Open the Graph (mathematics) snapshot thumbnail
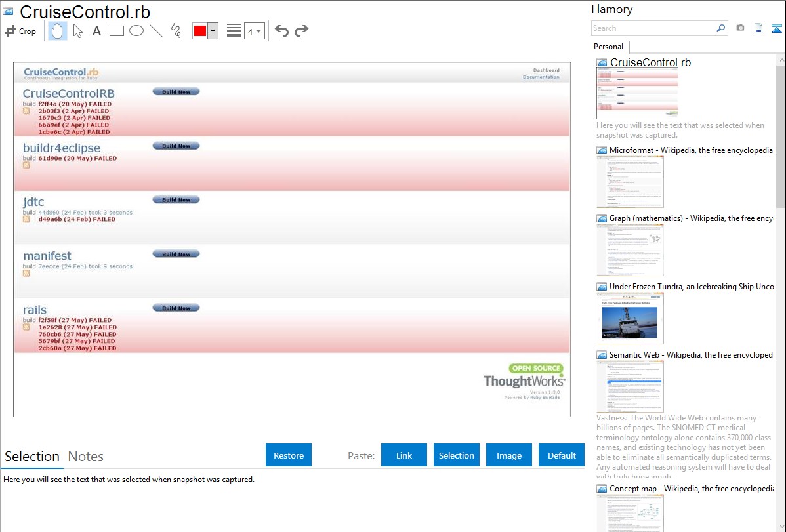Image resolution: width=786 pixels, height=532 pixels. point(630,250)
